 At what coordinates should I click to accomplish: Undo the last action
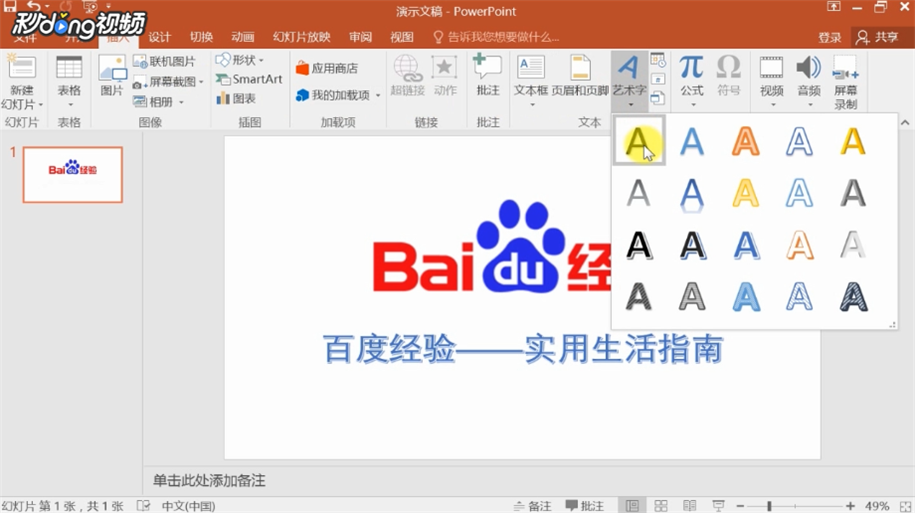[x=34, y=6]
